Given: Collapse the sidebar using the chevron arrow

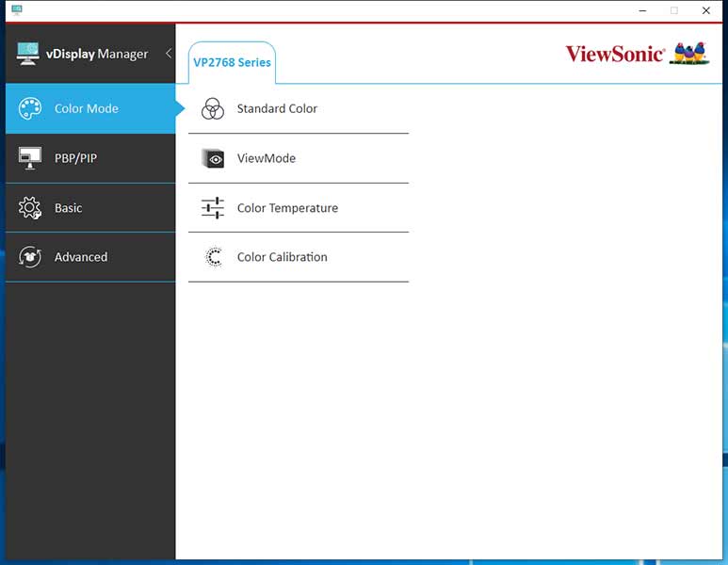Looking at the screenshot, I should [x=169, y=54].
